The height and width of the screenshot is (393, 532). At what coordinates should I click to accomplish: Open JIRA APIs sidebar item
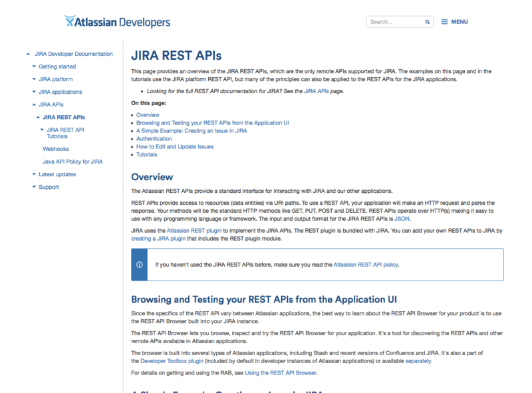click(51, 104)
